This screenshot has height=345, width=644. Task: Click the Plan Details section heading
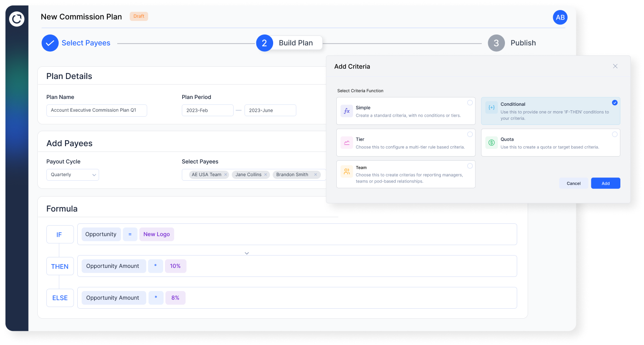pyautogui.click(x=69, y=76)
